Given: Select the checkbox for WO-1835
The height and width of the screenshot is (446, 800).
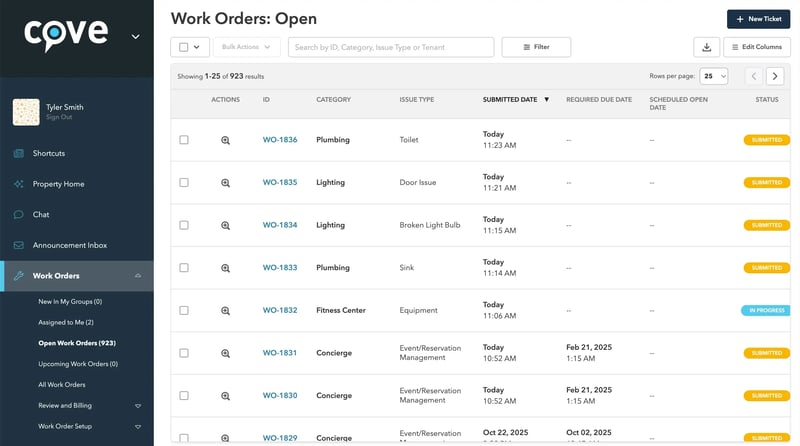Looking at the screenshot, I should pos(184,183).
